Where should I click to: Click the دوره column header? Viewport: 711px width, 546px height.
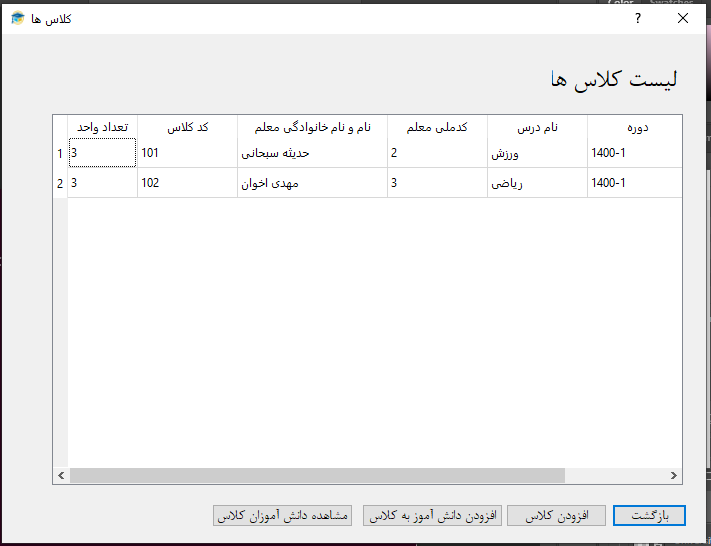(x=635, y=127)
